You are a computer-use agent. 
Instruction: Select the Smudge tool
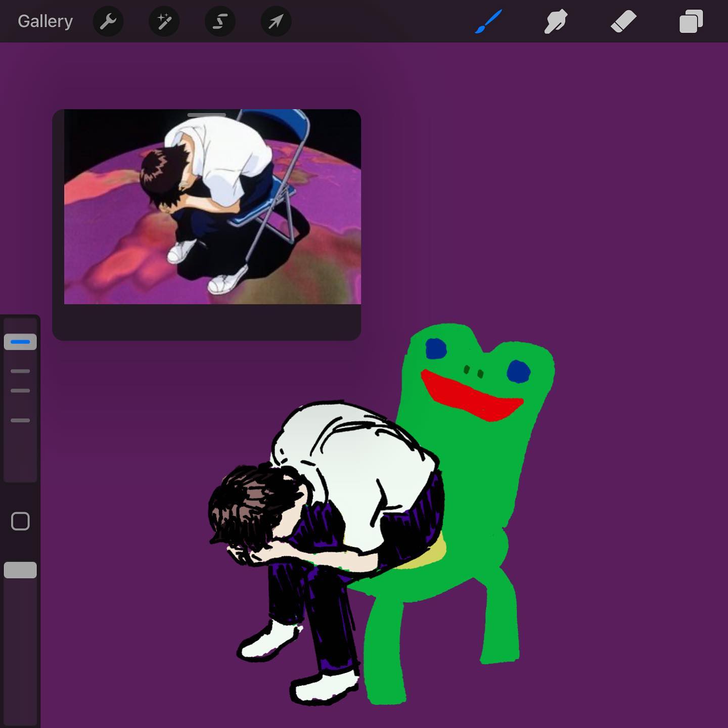[x=556, y=22]
